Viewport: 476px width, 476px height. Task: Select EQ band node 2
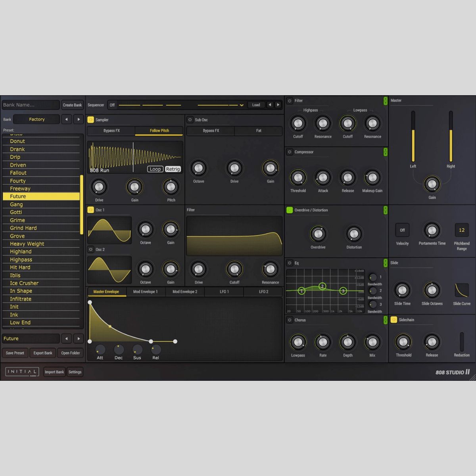click(x=322, y=286)
